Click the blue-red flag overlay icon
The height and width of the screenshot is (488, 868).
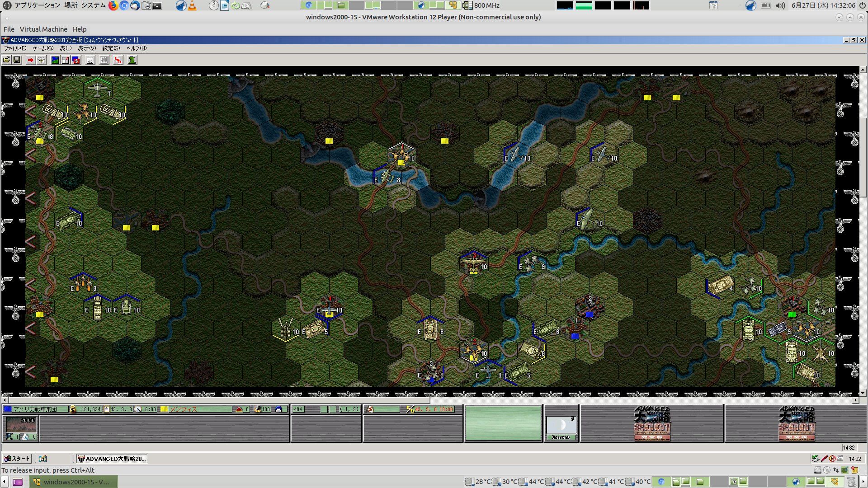76,60
